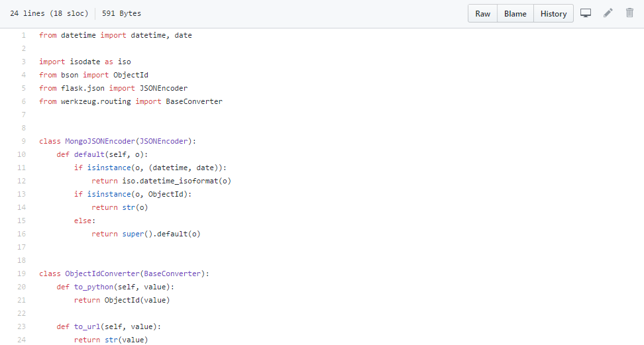Screen dimensions: 644x345
Task: Click line number 14 in gutter
Action: click(21, 207)
